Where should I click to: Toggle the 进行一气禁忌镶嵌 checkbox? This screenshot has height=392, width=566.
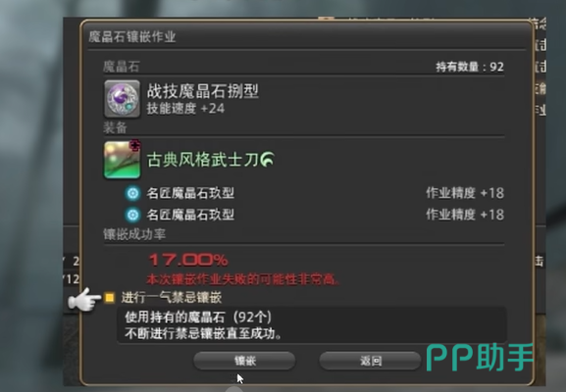109,298
